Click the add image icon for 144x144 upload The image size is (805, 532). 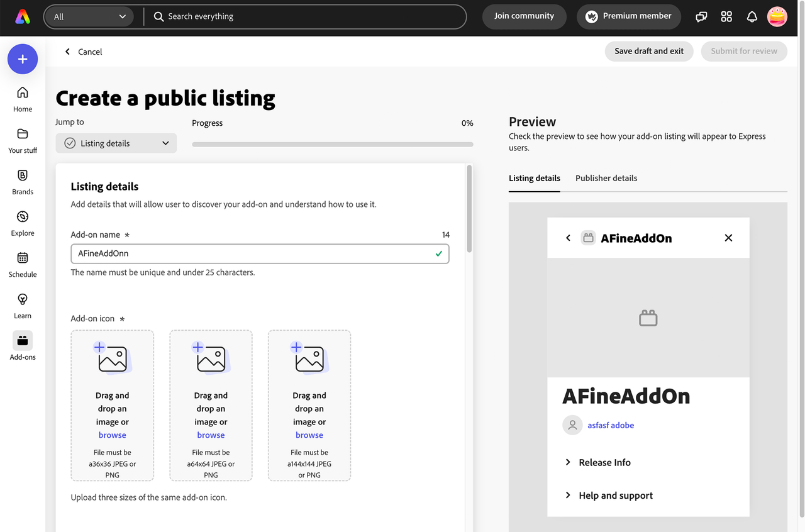coord(309,358)
